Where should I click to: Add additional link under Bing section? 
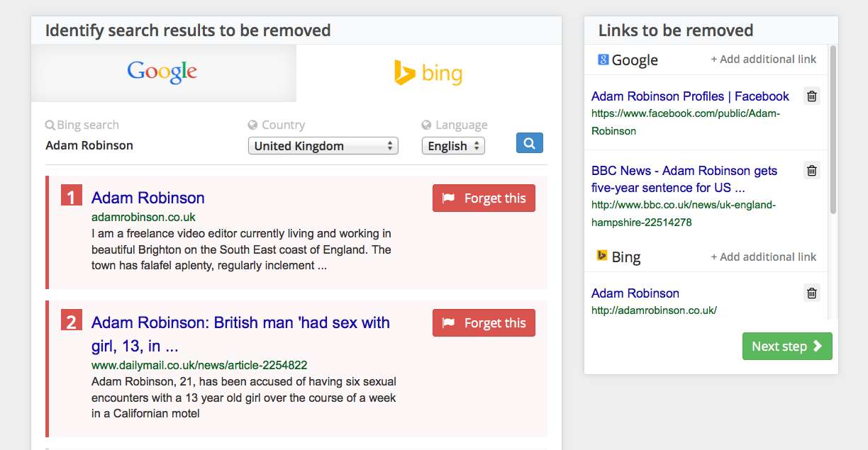pyautogui.click(x=764, y=257)
